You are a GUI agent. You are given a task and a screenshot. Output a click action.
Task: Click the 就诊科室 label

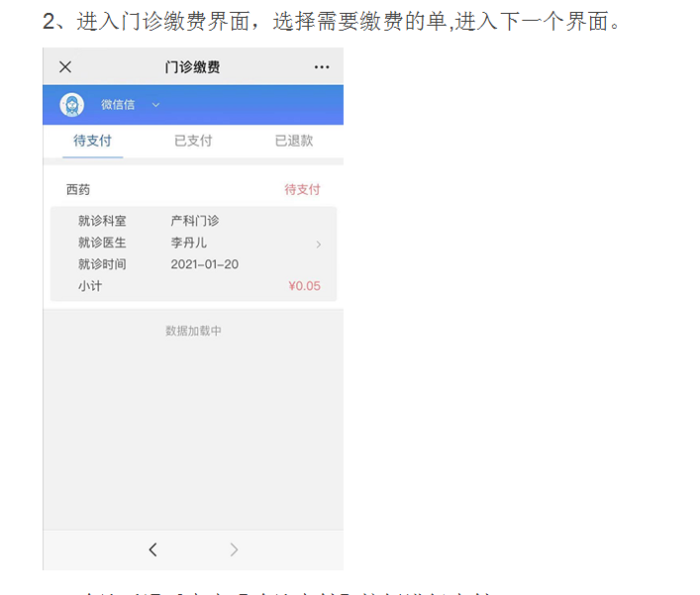(x=102, y=221)
